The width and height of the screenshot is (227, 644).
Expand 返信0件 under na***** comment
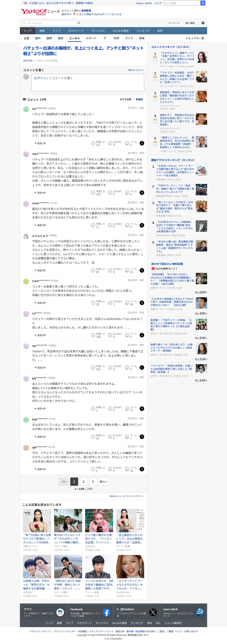(x=40, y=335)
